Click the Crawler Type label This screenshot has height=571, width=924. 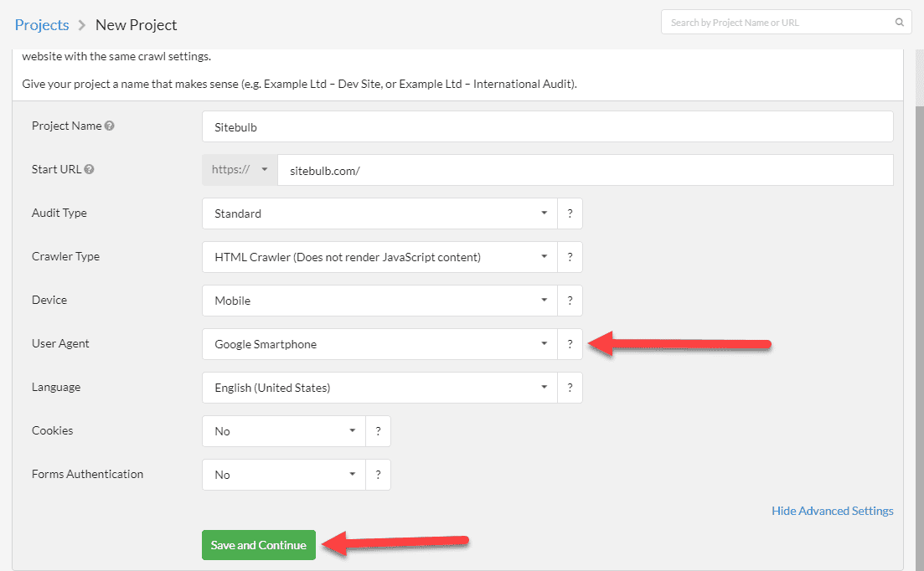click(x=65, y=257)
